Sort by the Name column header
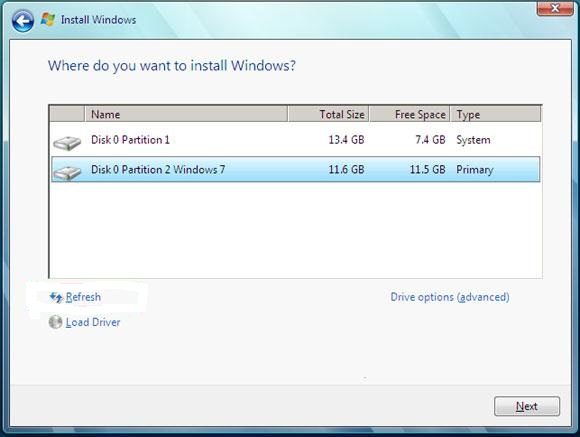This screenshot has height=437, width=580. click(x=186, y=114)
